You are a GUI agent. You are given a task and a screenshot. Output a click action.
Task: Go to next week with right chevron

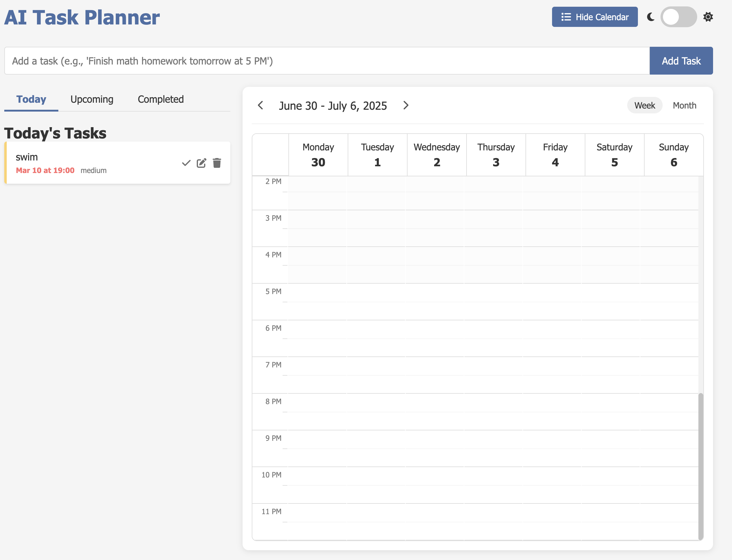click(406, 105)
